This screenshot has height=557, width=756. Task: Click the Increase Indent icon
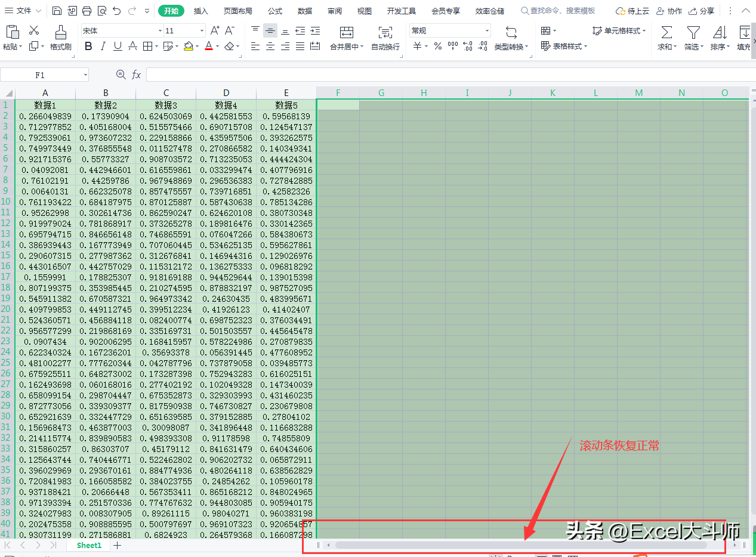pos(315,30)
